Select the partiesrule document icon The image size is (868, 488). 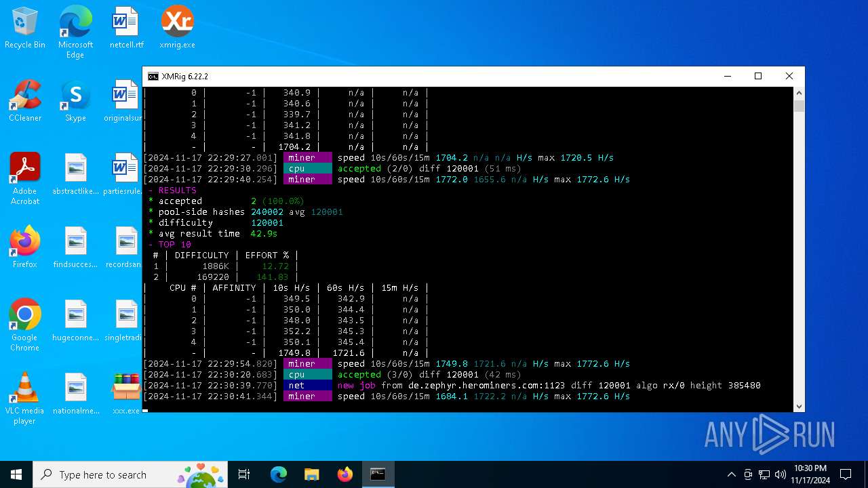pyautogui.click(x=123, y=174)
